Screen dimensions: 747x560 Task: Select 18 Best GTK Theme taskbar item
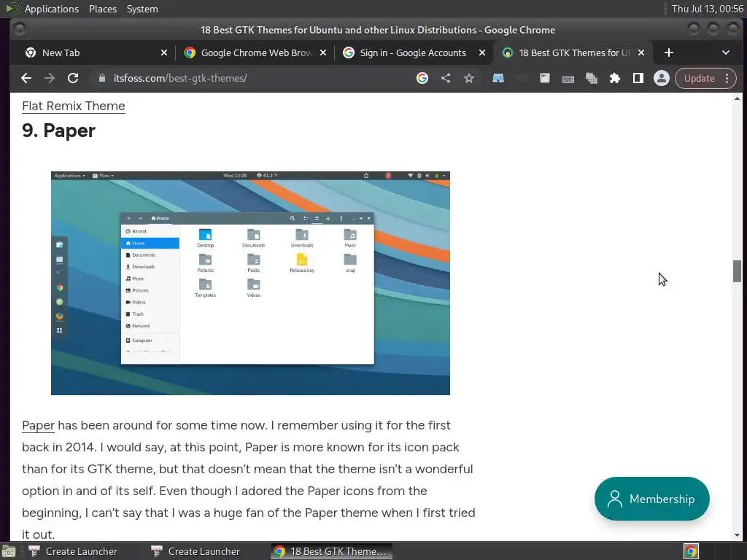coord(332,551)
